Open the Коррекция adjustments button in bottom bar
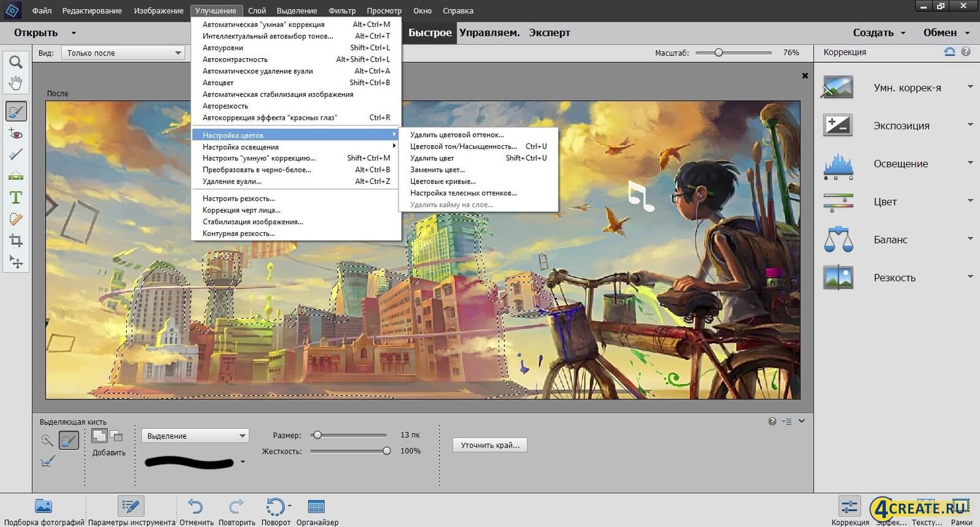Screen dimensions: 980x527 (x=850, y=511)
